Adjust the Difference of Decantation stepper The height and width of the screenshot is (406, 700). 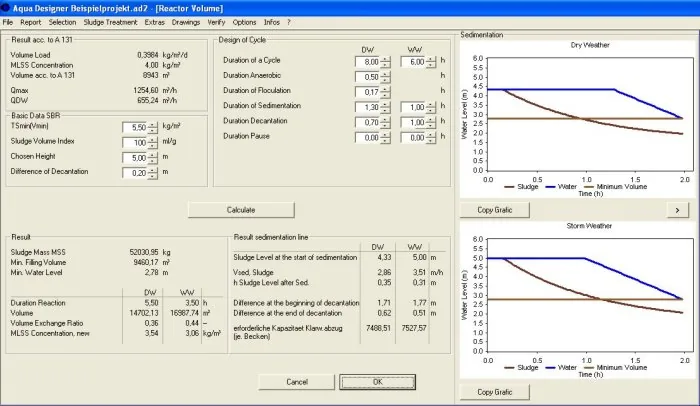pos(153,173)
